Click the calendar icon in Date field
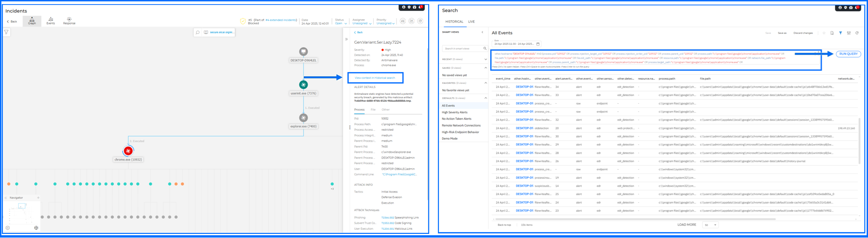The height and width of the screenshot is (238, 868). (538, 44)
